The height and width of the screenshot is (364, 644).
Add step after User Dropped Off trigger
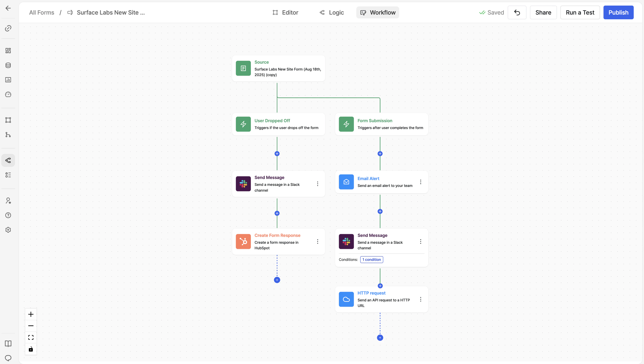[277, 153]
